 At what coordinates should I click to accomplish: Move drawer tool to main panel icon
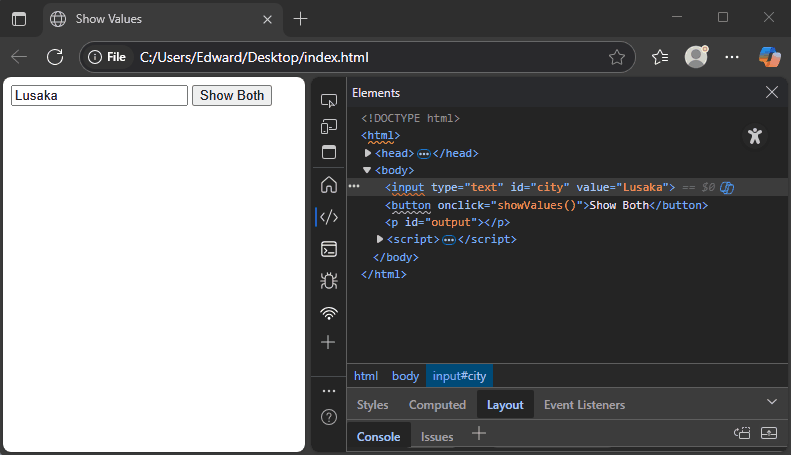[x=742, y=433]
